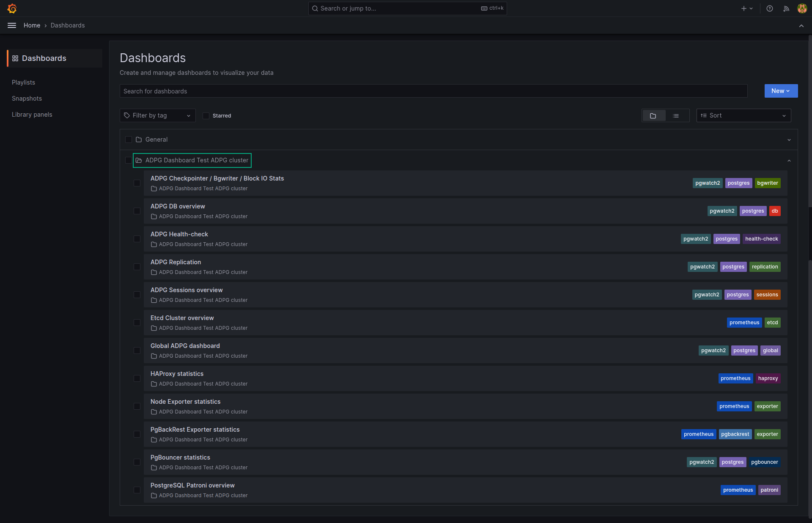Click the Search for dashboards field

tap(433, 91)
